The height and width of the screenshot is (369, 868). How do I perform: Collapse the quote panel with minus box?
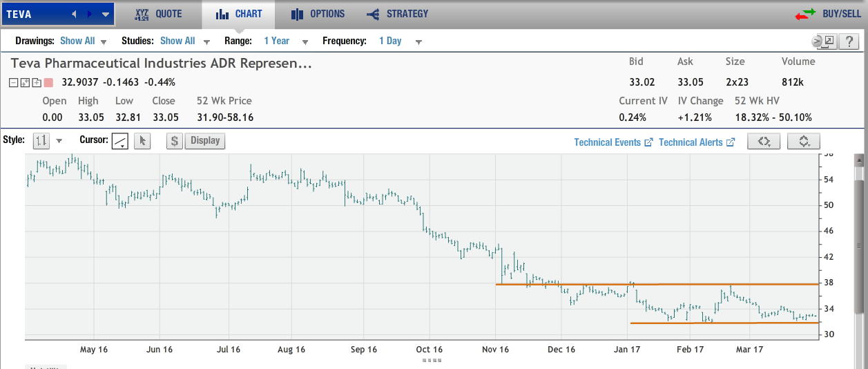(14, 82)
